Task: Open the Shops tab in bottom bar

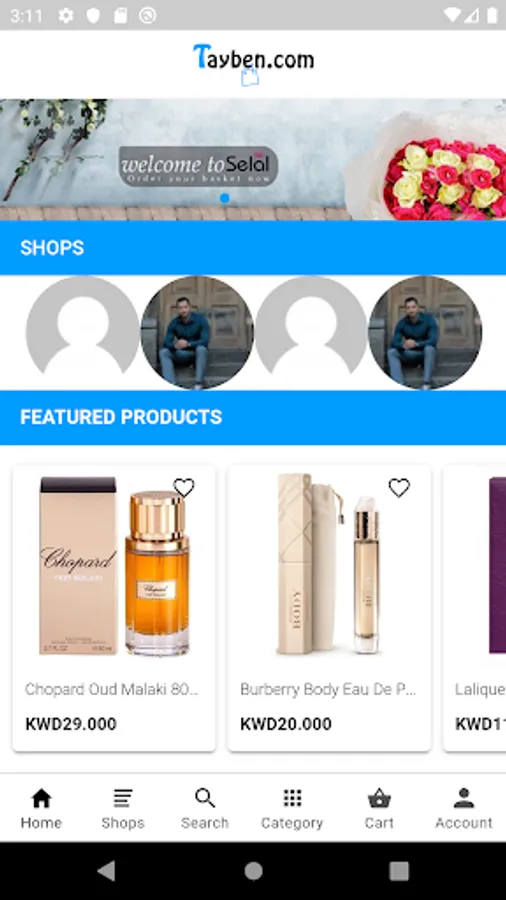Action: click(x=123, y=809)
